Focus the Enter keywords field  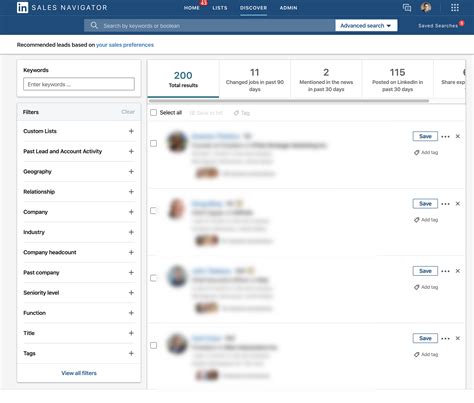pyautogui.click(x=79, y=84)
